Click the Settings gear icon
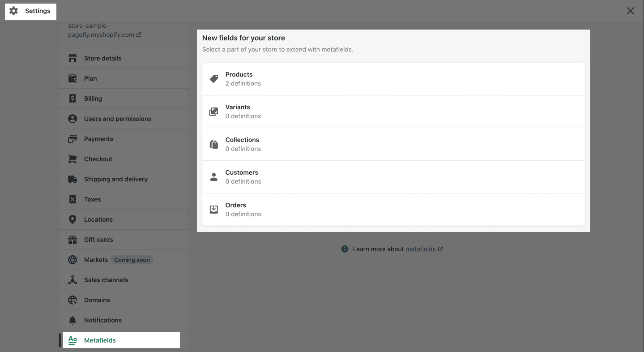644x352 pixels. coord(14,11)
